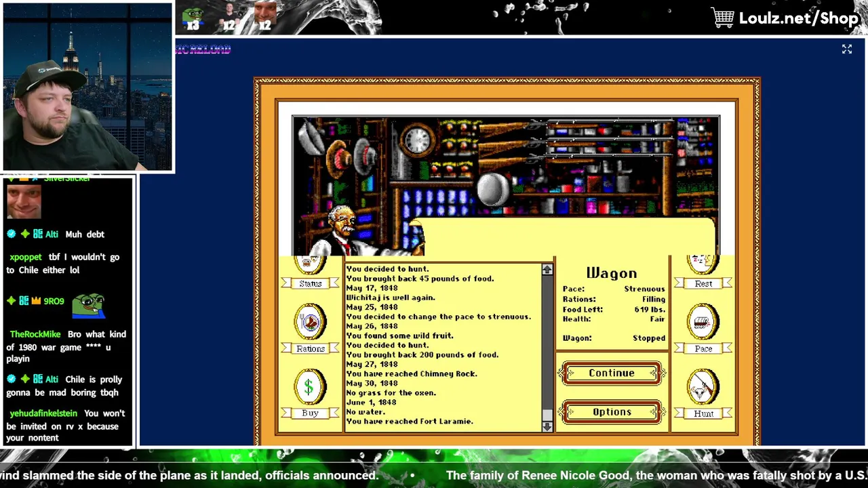Click the log scrollbar up arrow
868x488 pixels.
click(x=547, y=270)
